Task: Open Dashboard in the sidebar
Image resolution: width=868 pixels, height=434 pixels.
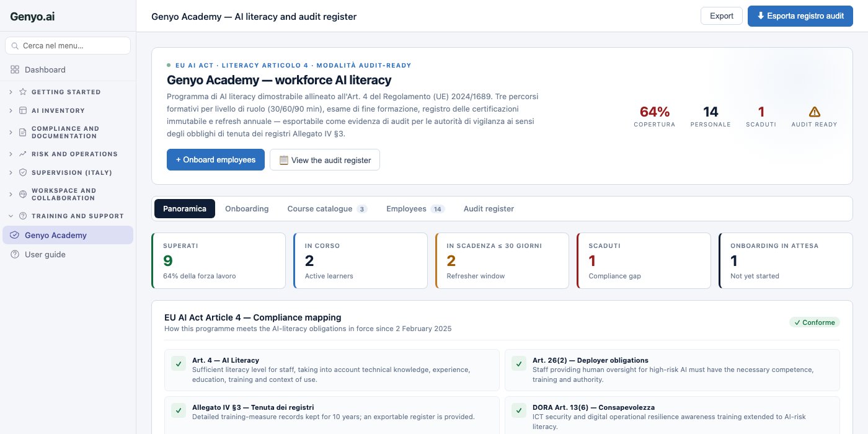Action: coord(68,70)
